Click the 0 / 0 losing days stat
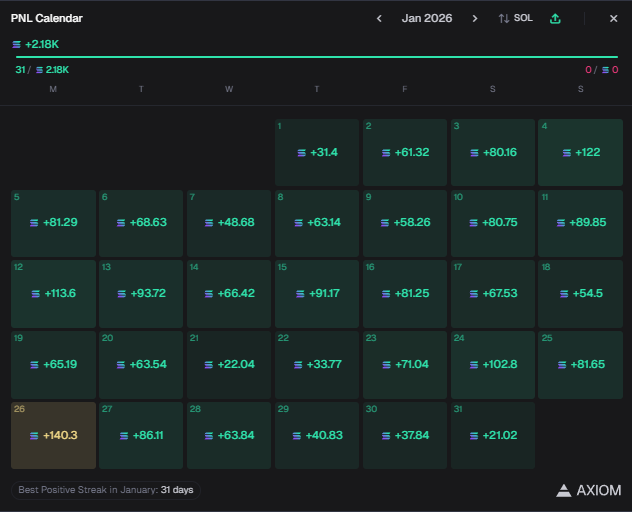Image resolution: width=632 pixels, height=512 pixels. (601, 70)
